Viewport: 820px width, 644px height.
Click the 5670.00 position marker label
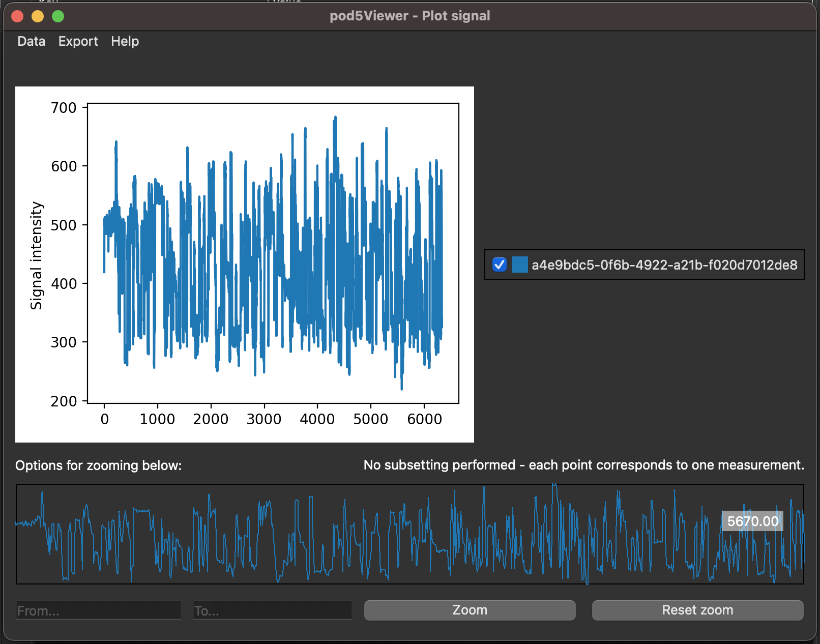752,521
